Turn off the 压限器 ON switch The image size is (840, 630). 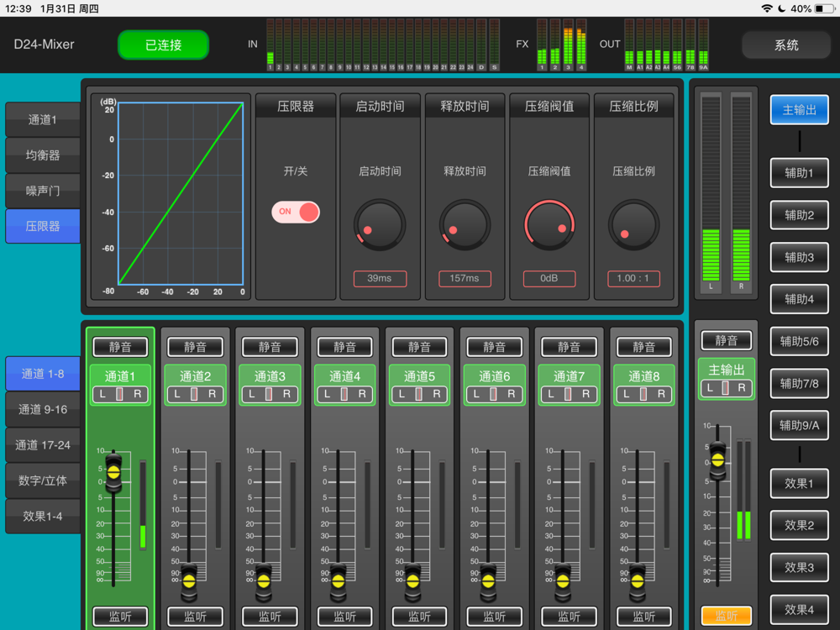click(296, 212)
